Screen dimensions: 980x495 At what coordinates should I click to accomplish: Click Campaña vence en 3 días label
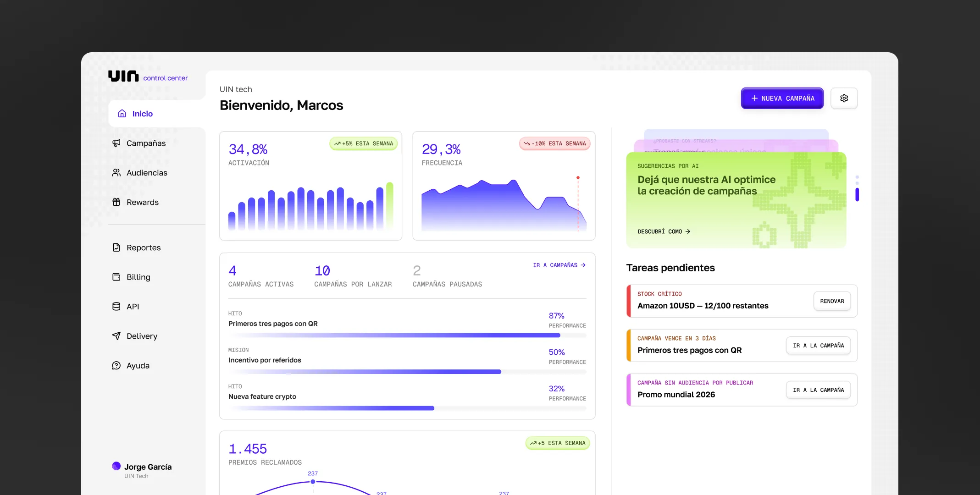676,338
